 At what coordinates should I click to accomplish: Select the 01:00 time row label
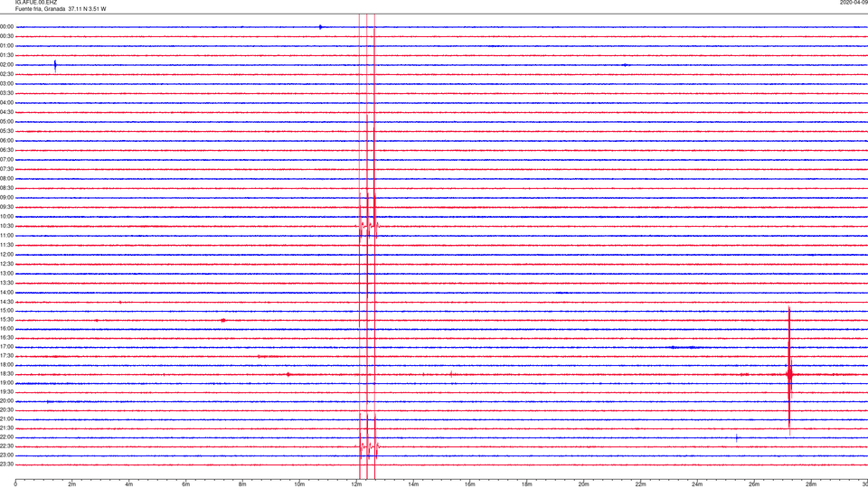7,46
